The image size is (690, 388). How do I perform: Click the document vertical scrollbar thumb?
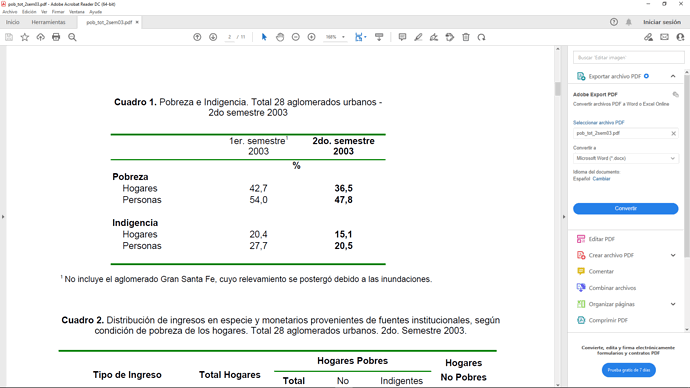[558, 88]
